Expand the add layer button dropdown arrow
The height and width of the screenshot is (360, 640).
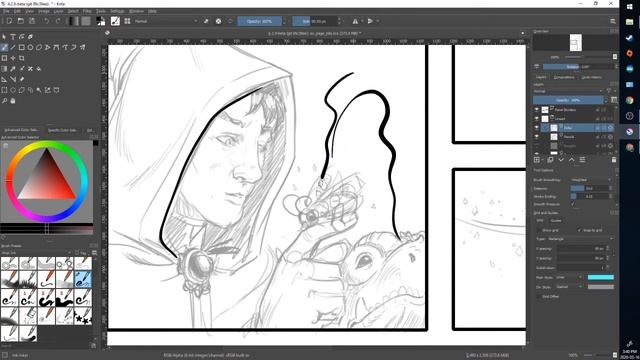pos(542,160)
